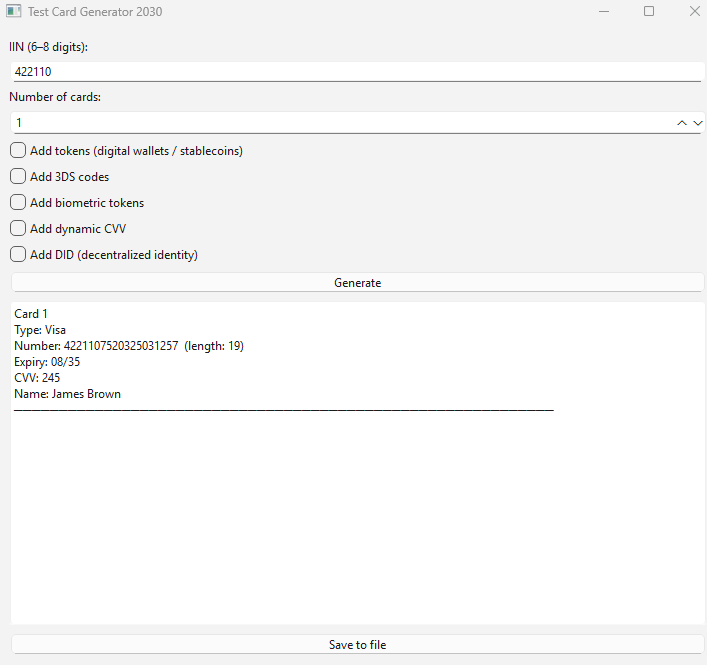Click the empty area of output box
The width and height of the screenshot is (707, 665).
coord(357,520)
